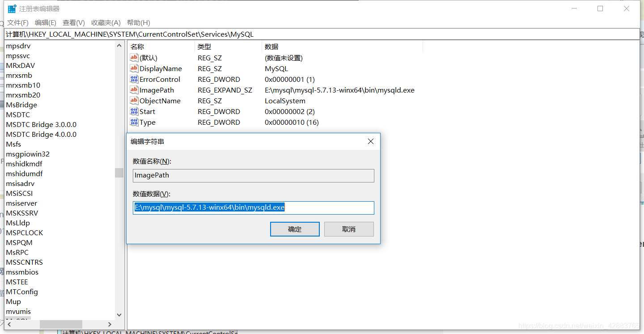Select the MSSCNTRS key
Image resolution: width=644 pixels, height=334 pixels.
[24, 262]
